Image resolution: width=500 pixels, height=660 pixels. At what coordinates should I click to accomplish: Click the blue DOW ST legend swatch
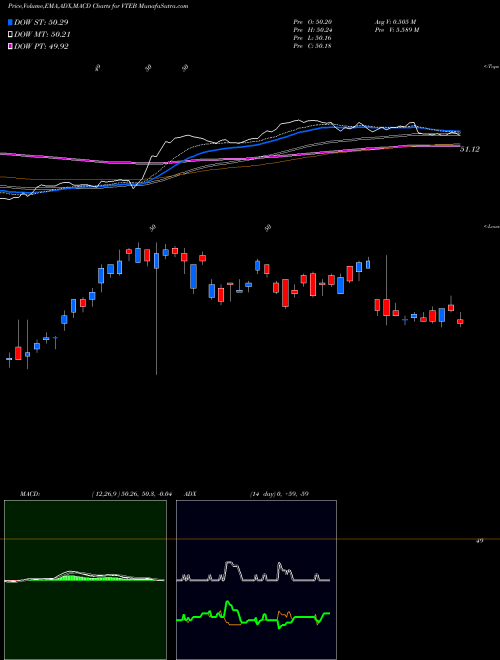[x=10, y=22]
